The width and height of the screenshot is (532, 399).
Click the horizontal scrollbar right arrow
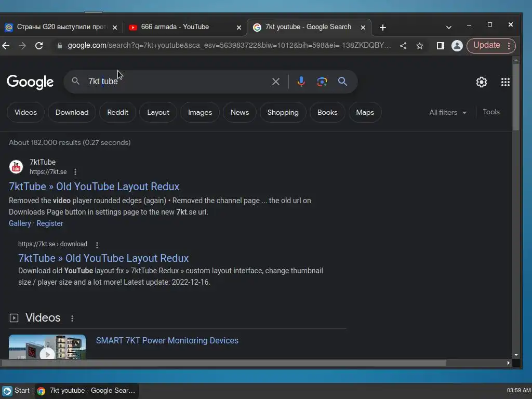pos(508,363)
